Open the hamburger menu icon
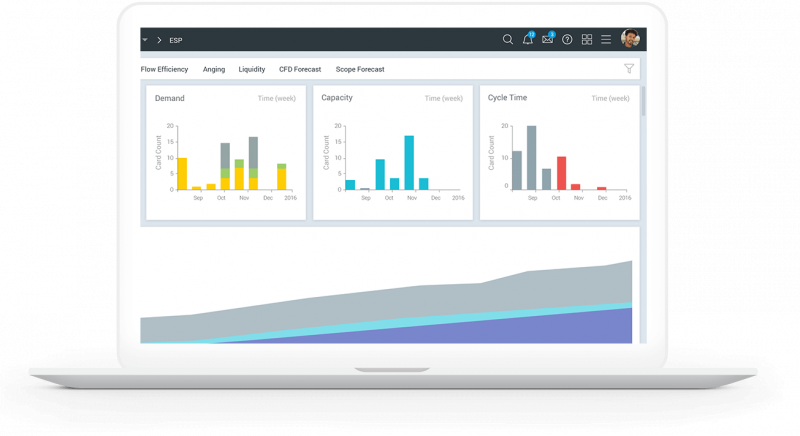Screen dimensions: 800x436 [x=606, y=39]
